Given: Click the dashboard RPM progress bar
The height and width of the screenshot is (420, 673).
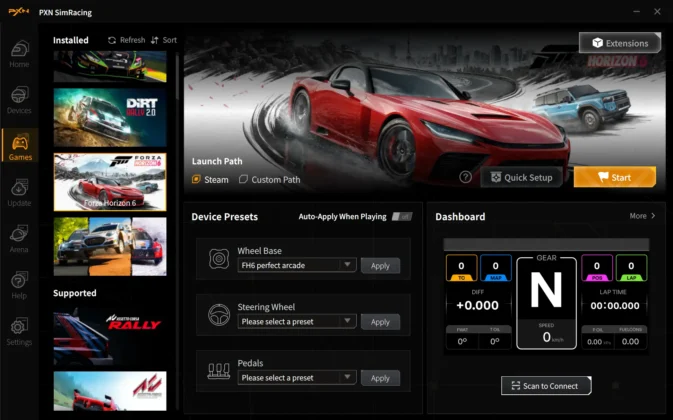Looking at the screenshot, I should [546, 245].
